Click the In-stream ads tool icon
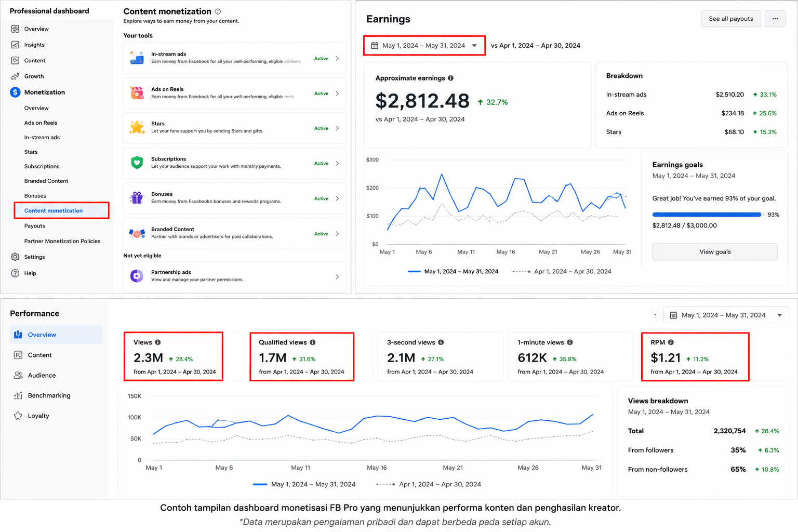The width and height of the screenshot is (798, 532). click(137, 58)
